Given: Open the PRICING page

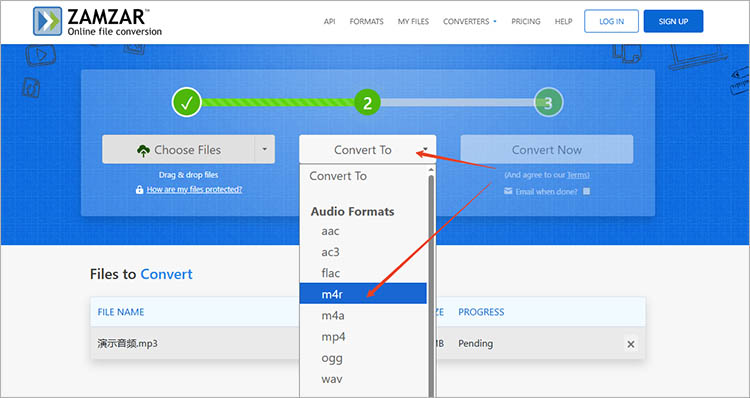Looking at the screenshot, I should click(x=526, y=22).
